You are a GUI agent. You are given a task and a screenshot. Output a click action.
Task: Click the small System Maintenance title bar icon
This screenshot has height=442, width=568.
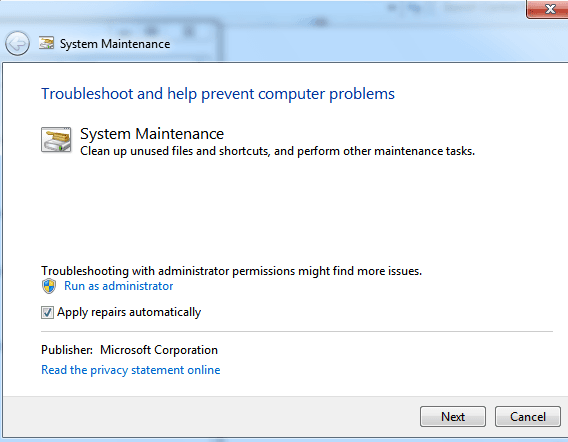coord(47,43)
